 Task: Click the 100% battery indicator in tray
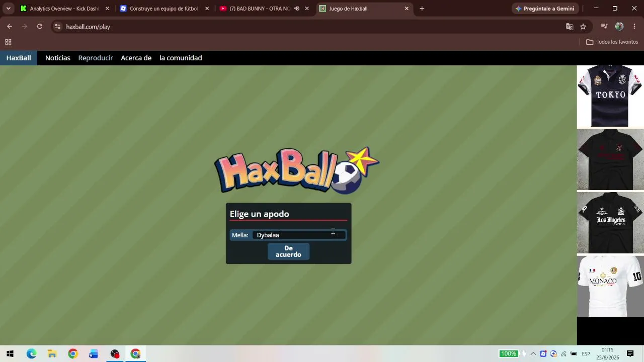508,354
